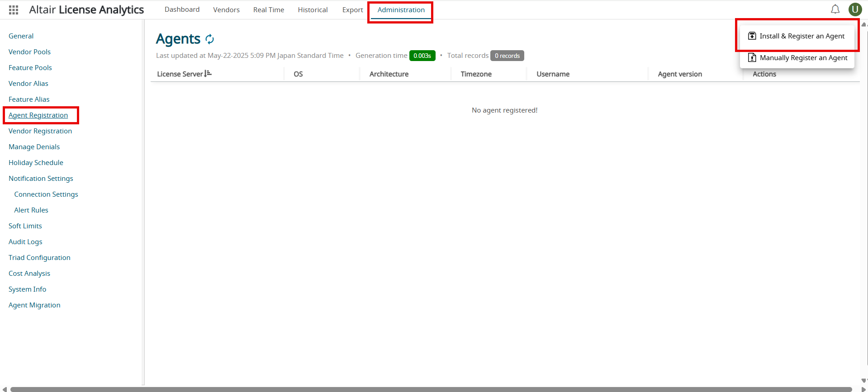Sort by OS column header
The width and height of the screenshot is (868, 392).
tap(298, 74)
